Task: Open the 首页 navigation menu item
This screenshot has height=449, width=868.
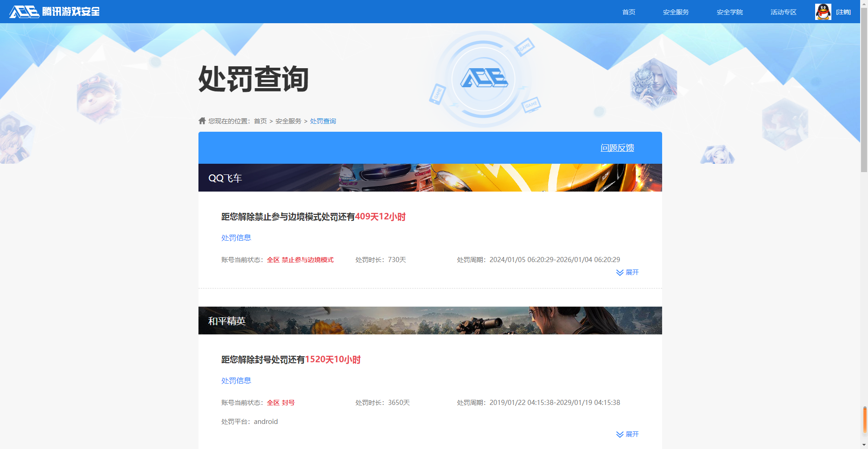Action: [x=629, y=12]
